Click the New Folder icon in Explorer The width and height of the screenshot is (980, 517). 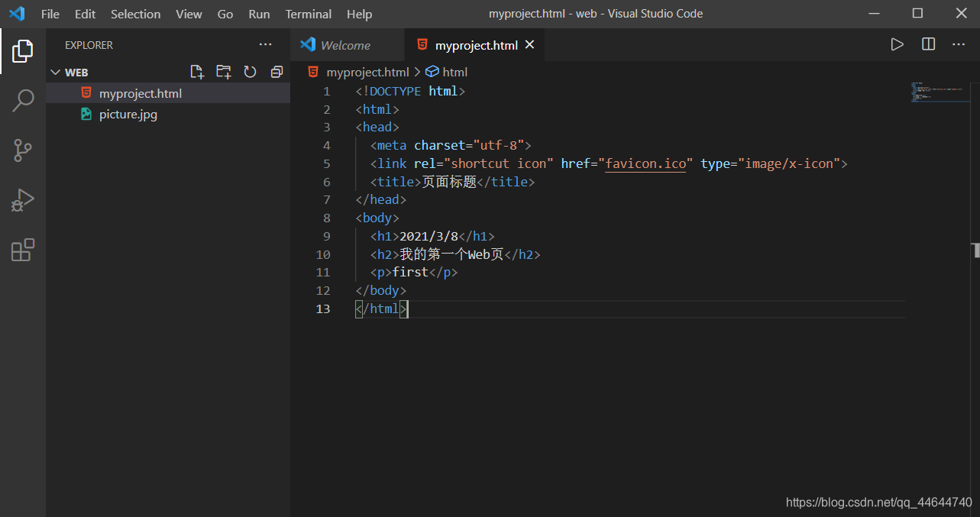point(223,72)
